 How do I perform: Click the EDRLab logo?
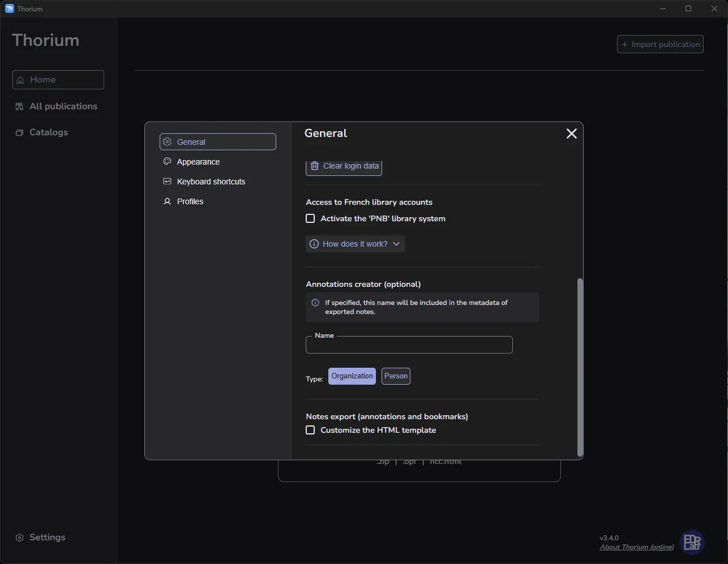tap(692, 542)
